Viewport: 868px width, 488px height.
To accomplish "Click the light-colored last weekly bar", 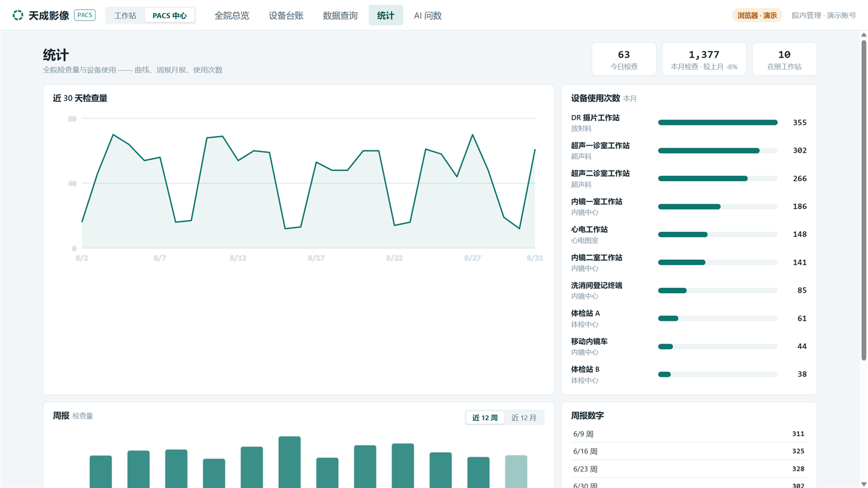I will [x=516, y=471].
